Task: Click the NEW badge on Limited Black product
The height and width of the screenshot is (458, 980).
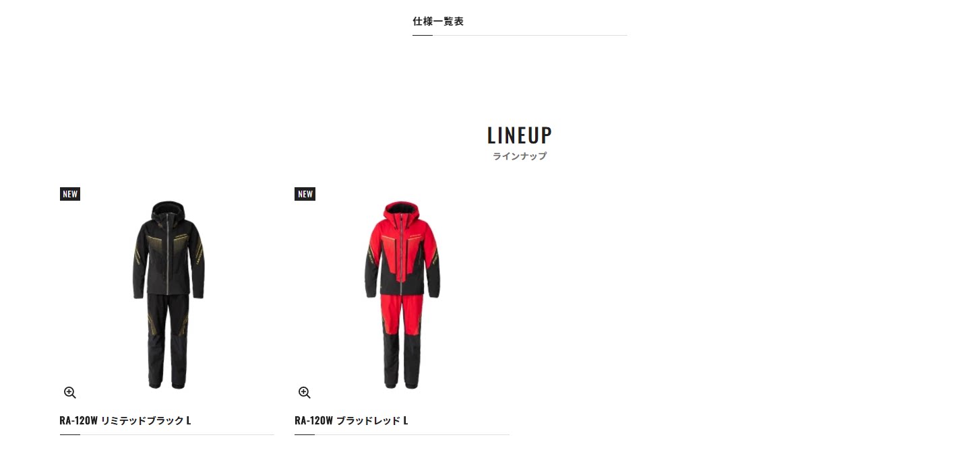Action: 70,194
